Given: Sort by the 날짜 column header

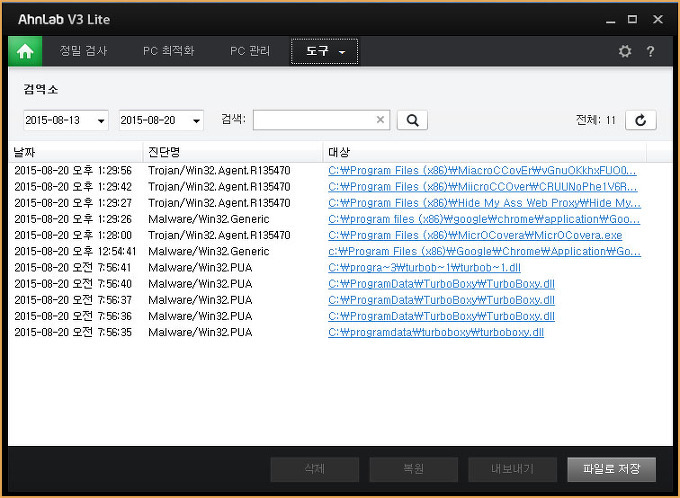Looking at the screenshot, I should (x=75, y=152).
